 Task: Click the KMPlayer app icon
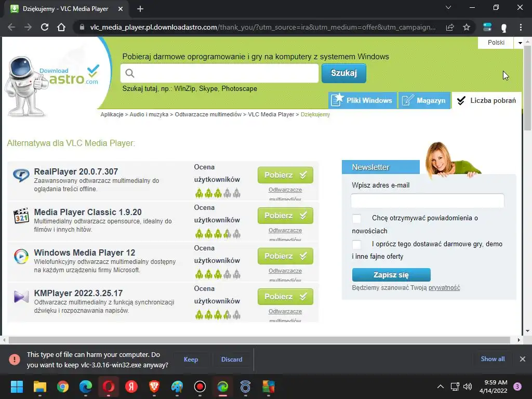[x=21, y=297]
